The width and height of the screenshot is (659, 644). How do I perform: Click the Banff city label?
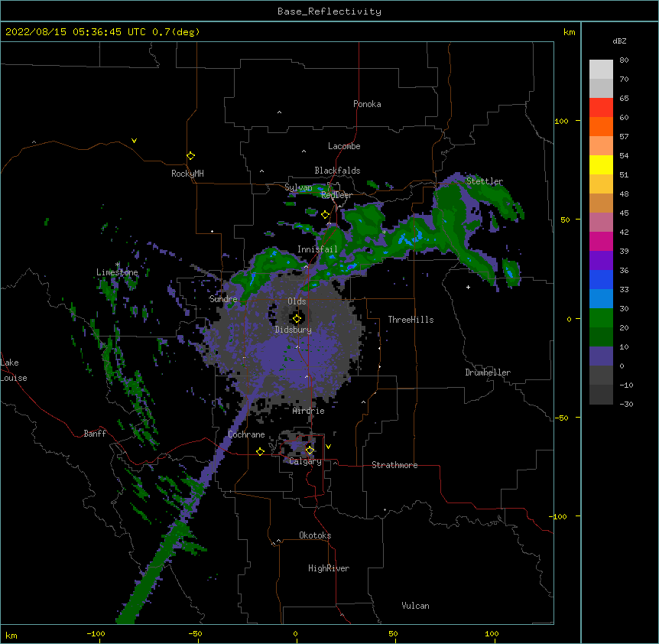(x=95, y=434)
